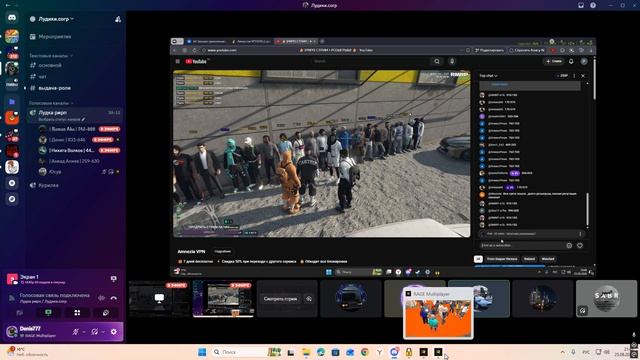The height and width of the screenshot is (360, 640).
Task: Click the Подробнее button under Amnezia VPN
Action: pyautogui.click(x=222, y=251)
